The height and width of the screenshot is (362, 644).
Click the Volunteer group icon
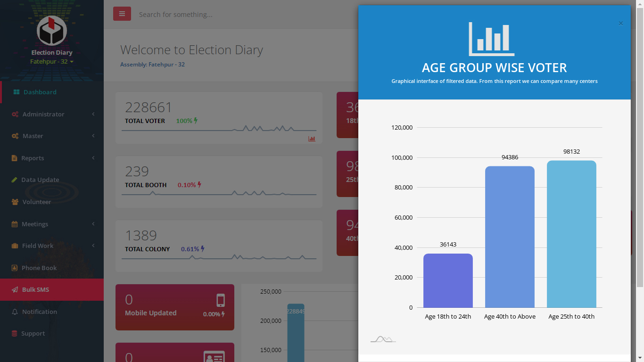[x=15, y=202]
